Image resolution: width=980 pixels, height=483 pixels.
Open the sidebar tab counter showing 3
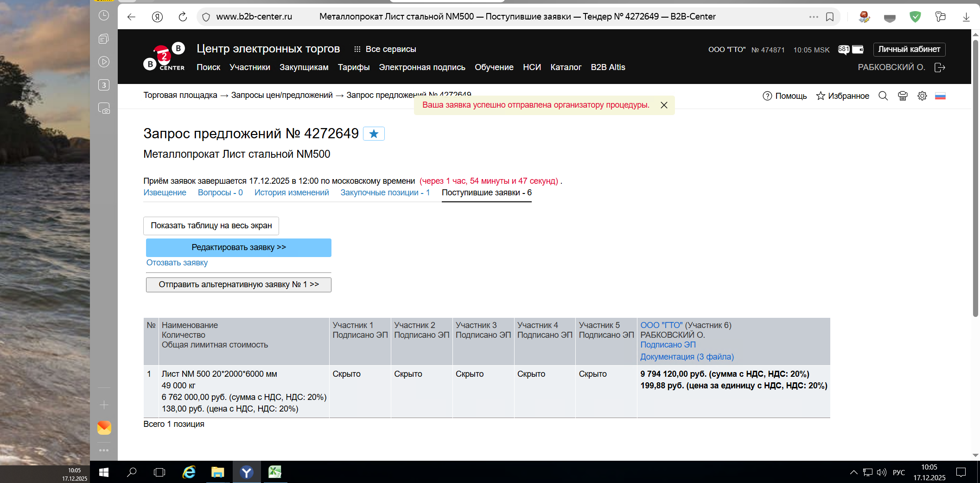(104, 85)
